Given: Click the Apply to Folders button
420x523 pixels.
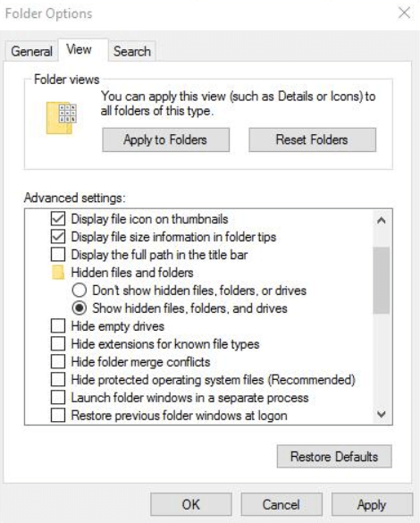Looking at the screenshot, I should (165, 139).
